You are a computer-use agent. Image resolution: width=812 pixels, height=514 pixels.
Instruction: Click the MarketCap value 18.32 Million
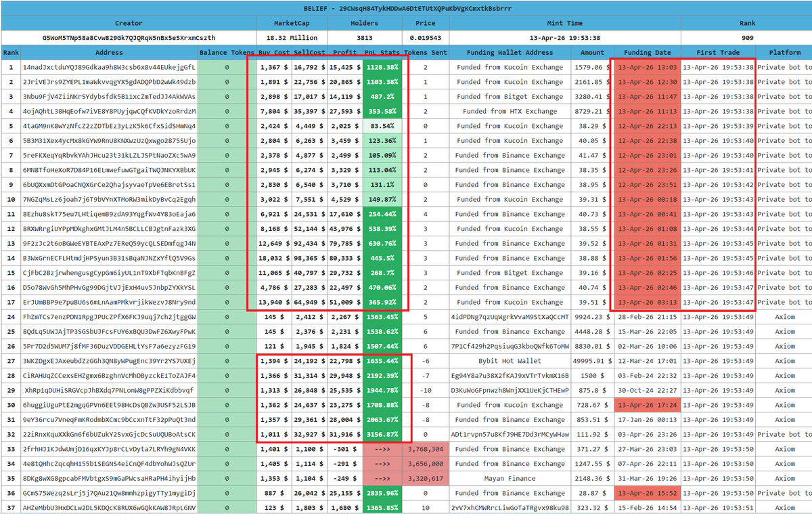[x=292, y=38]
